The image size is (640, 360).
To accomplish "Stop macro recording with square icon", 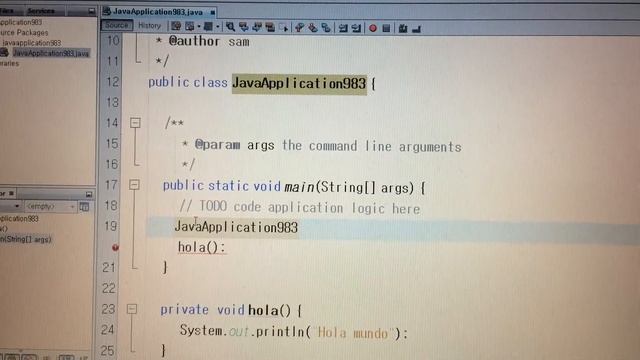I will (x=386, y=28).
